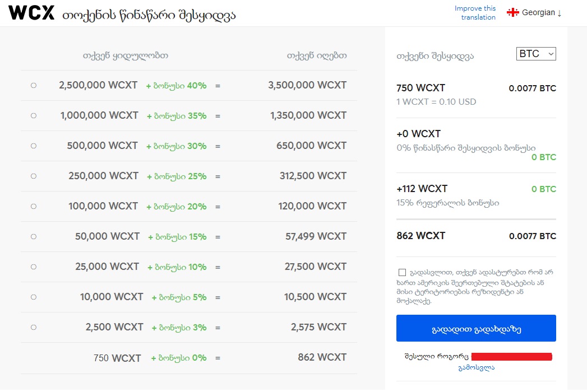The image size is (587, 392).
Task: Select the 2,500 WCXT radio button
Action: tap(34, 328)
